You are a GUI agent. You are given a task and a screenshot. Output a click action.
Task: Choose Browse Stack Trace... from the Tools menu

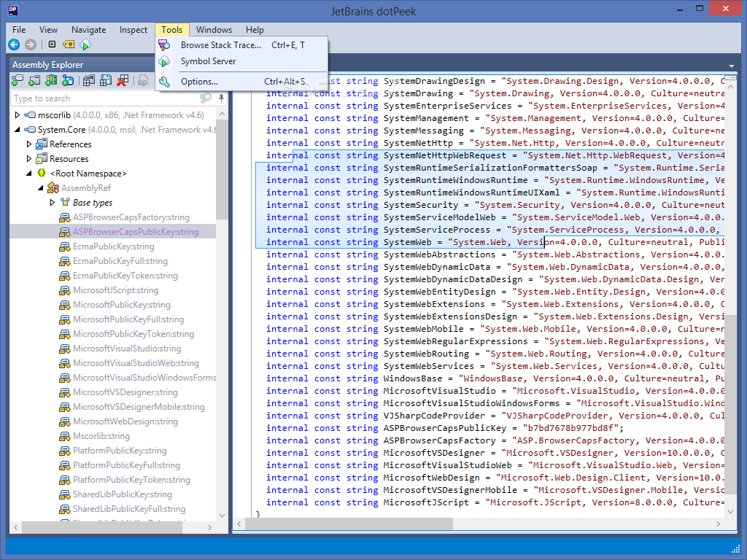coord(241,45)
